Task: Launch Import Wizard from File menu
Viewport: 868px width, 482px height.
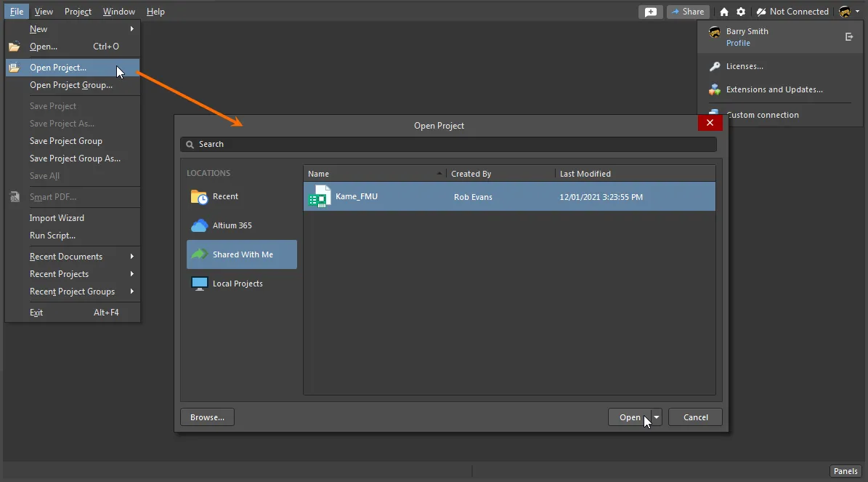Action: 73,218
